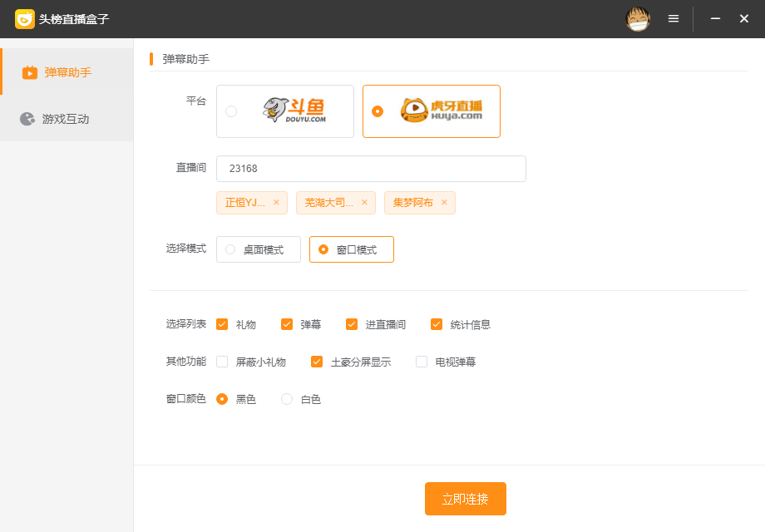Delete the 芜湖大司 tag via × icon

pyautogui.click(x=364, y=202)
